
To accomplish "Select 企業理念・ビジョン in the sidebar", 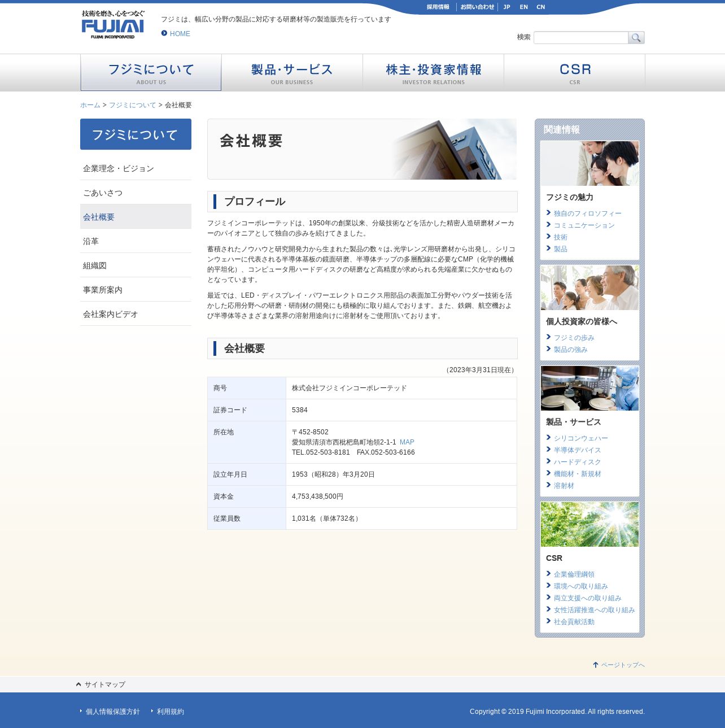I will 136,168.
